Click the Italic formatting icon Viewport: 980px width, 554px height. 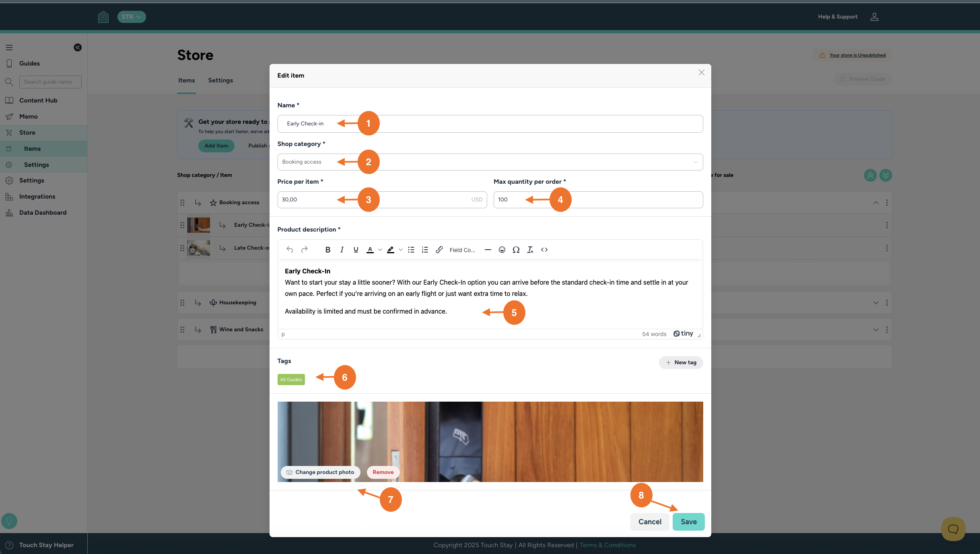point(342,250)
